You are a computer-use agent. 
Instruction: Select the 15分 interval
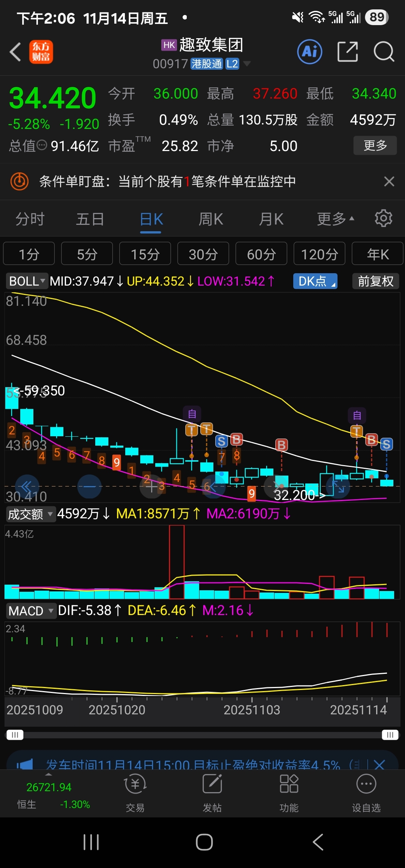(x=145, y=254)
